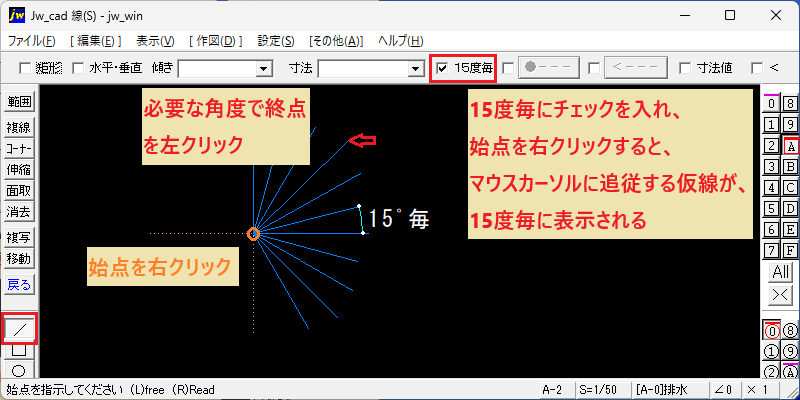Click the dot start-point line button

pos(549,67)
